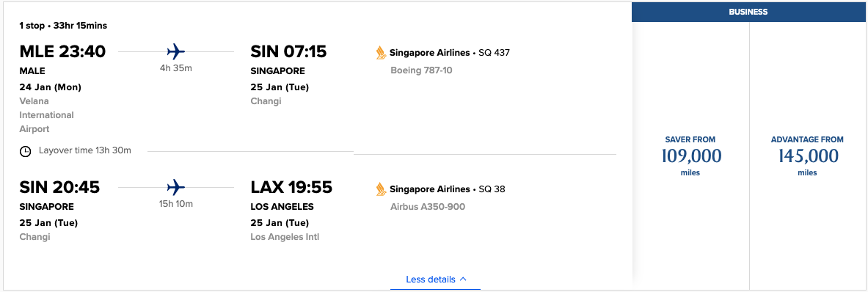Click the MLE 23:40 departure time
The height and width of the screenshot is (292, 868).
point(62,51)
